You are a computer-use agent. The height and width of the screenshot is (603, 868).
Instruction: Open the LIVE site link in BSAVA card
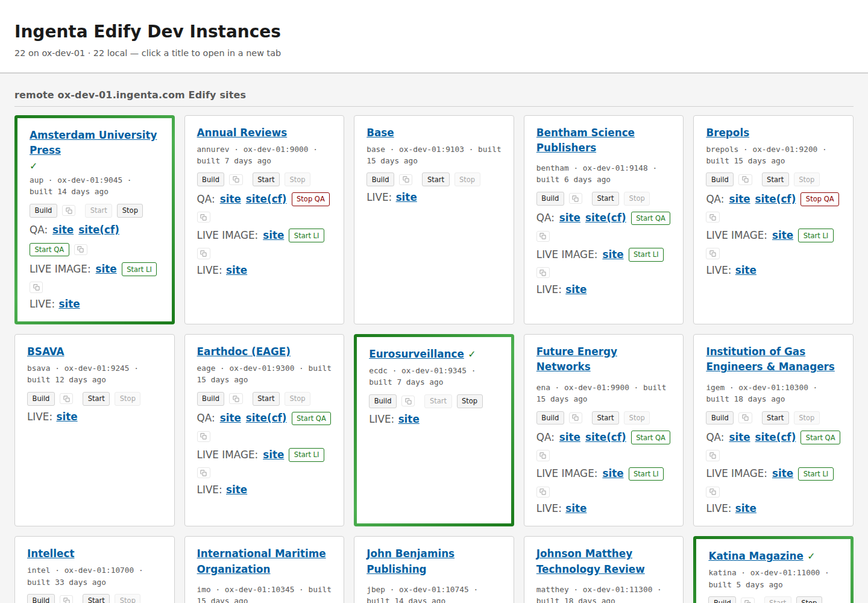(67, 417)
